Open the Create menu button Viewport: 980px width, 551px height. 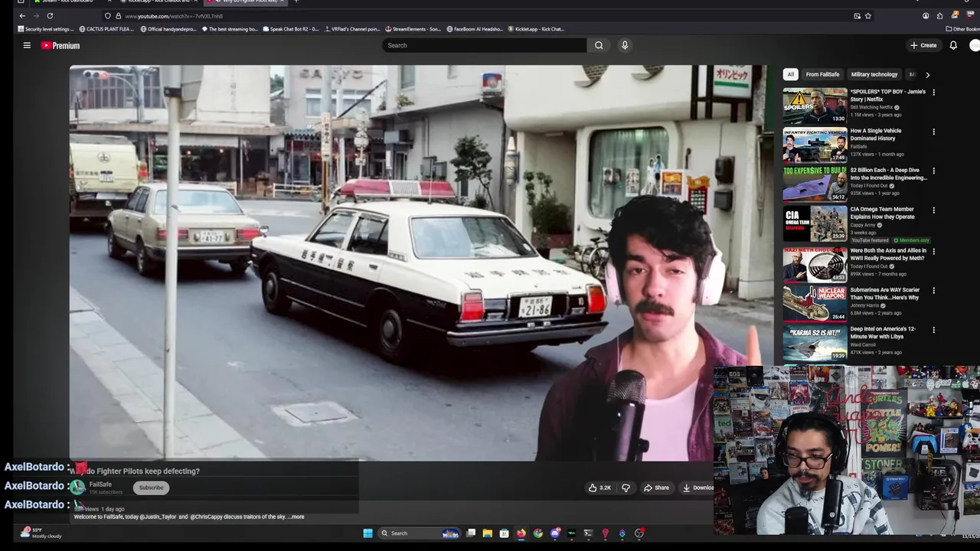click(x=923, y=45)
